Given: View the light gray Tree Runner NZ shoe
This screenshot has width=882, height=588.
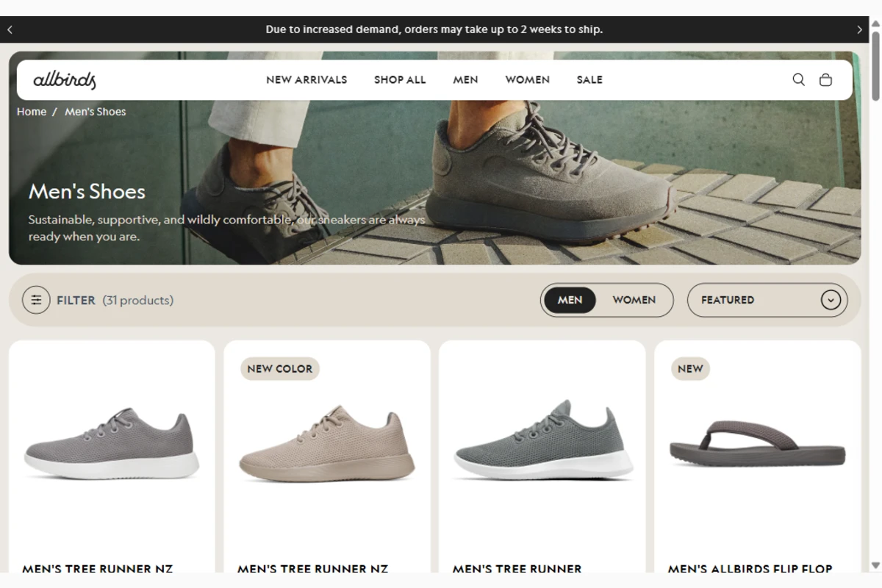Looking at the screenshot, I should (x=112, y=444).
